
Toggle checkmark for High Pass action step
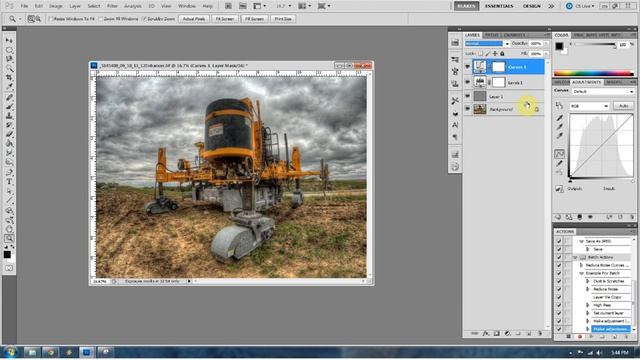point(559,305)
